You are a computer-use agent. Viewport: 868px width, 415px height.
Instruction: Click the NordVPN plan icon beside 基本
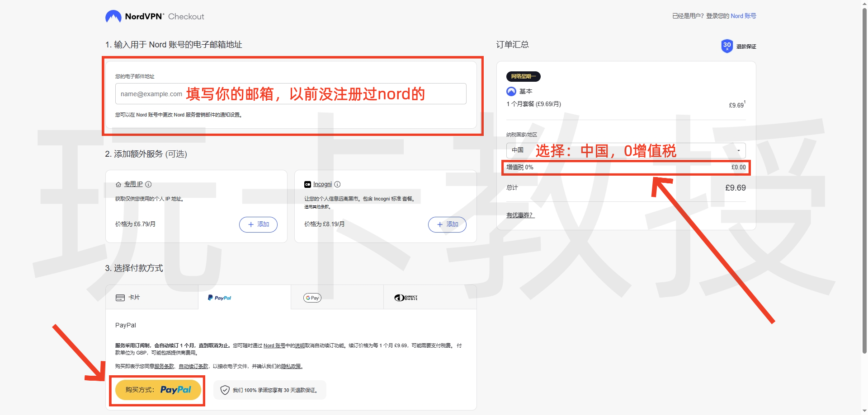pyautogui.click(x=511, y=91)
